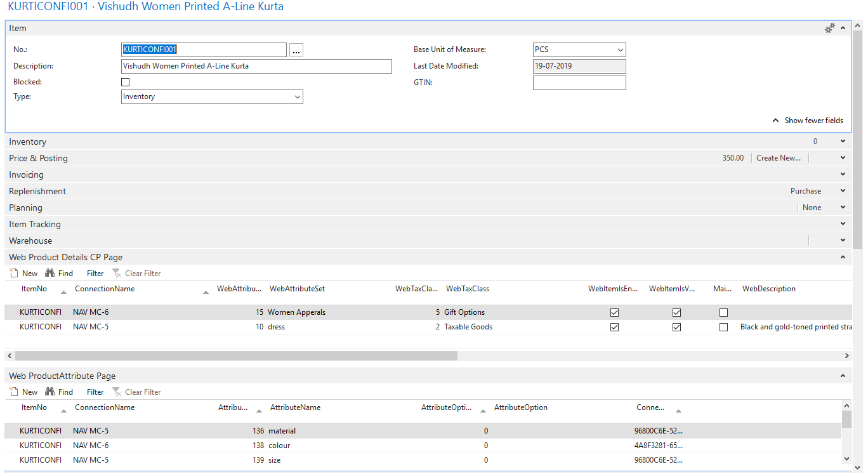Screen dimensions: 868x476
Task: Uncheck WebItemIsEnabled for NAV MC-6 row
Action: tap(614, 313)
